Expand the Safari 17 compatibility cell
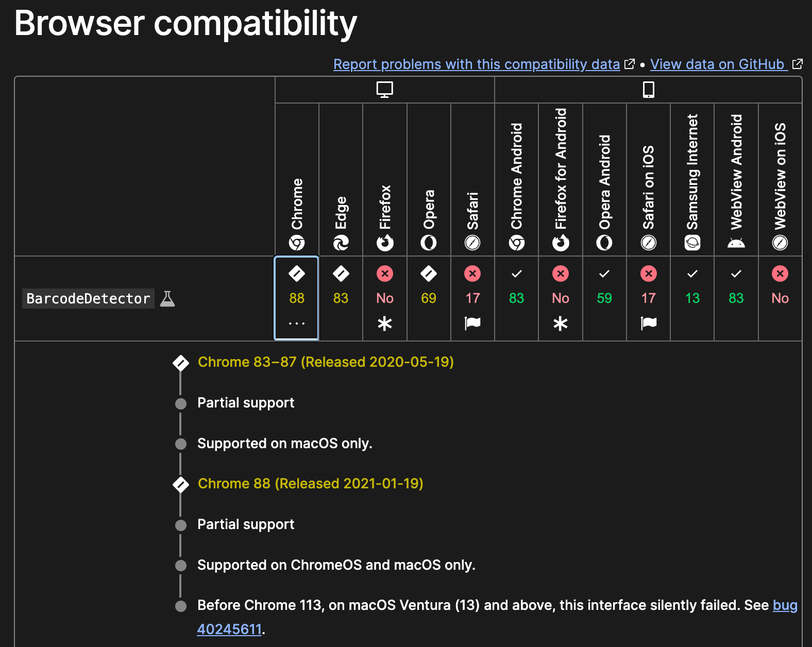Screen dimensions: 812x647 tap(472, 298)
